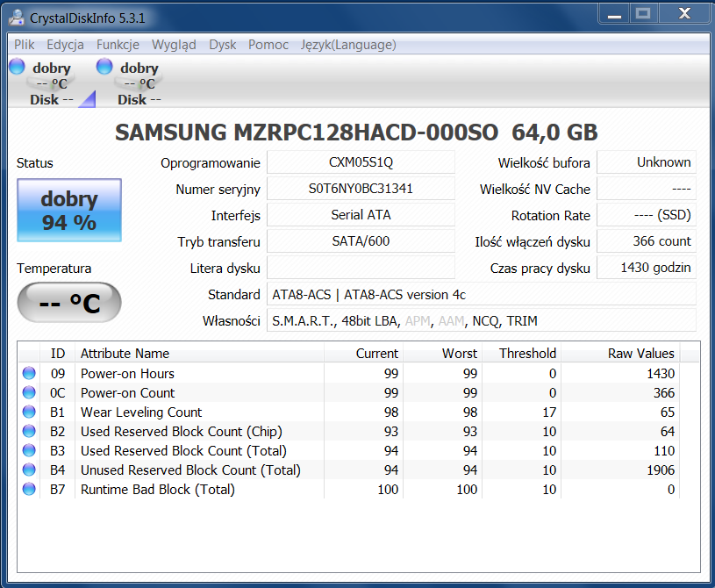Open the Język(Language) menu
Screen dimensions: 715x588
point(348,45)
